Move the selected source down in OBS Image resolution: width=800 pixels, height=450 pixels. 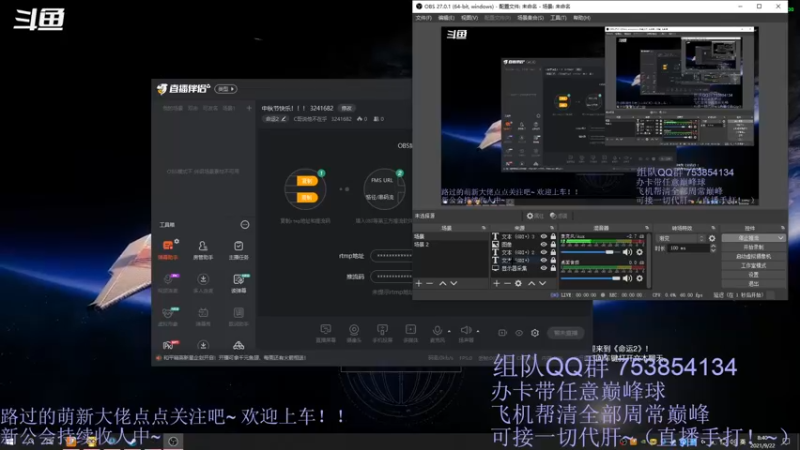542,283
